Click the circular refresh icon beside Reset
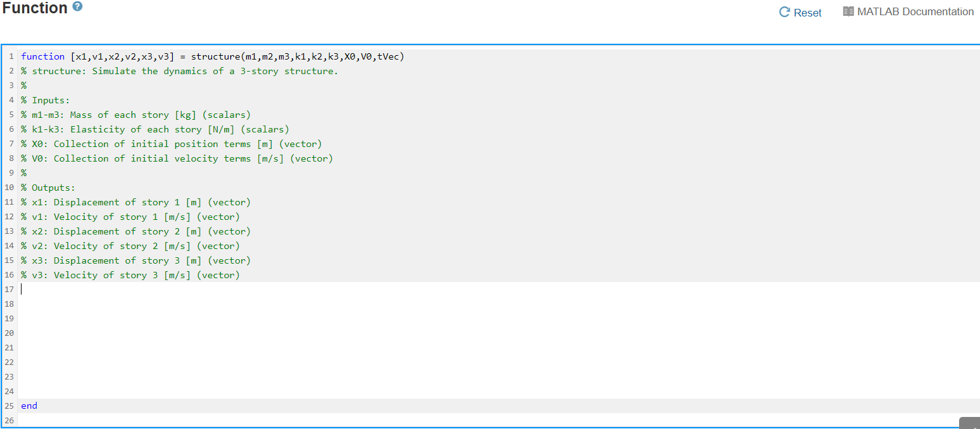The height and width of the screenshot is (429, 980). (784, 11)
